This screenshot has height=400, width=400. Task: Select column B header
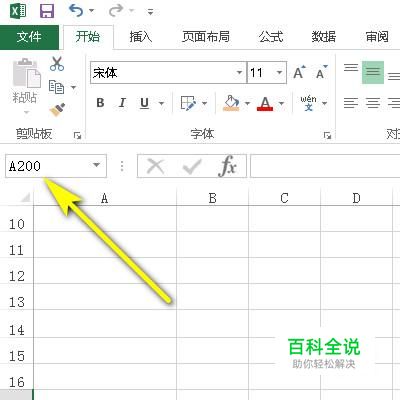click(212, 198)
